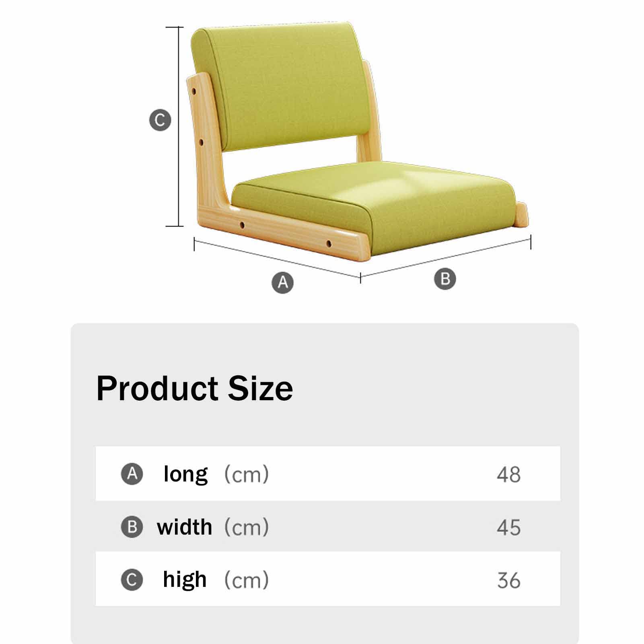Click the (cm) unit in the width row

coord(247,527)
